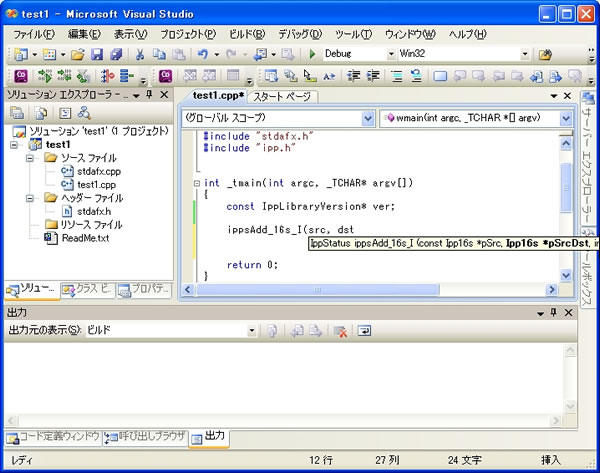Close the output panel
600x473 pixels.
point(569,313)
